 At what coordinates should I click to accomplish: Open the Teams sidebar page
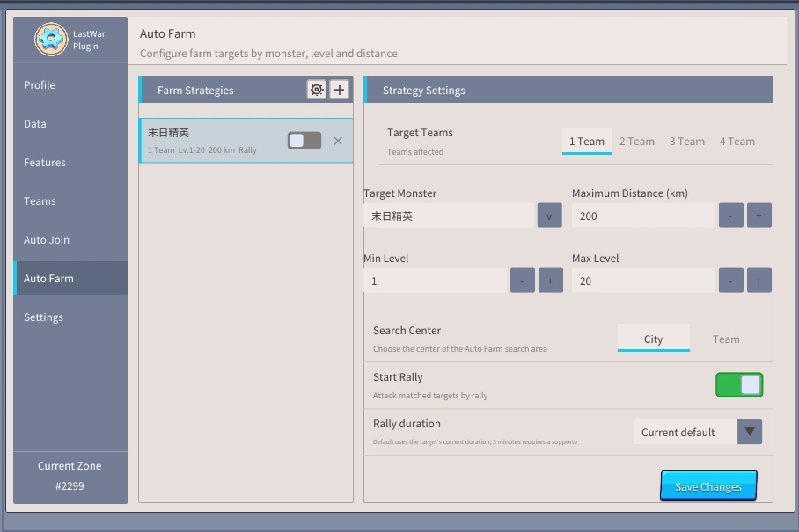[x=70, y=201]
